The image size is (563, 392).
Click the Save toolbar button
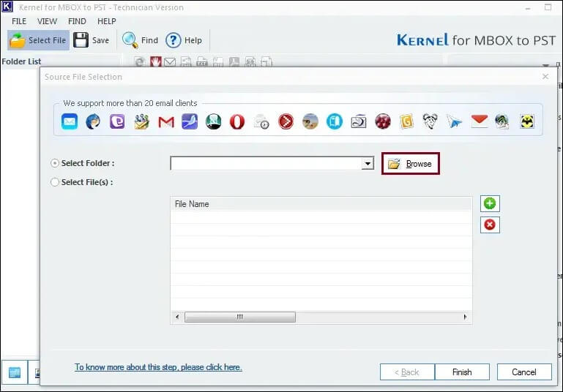pos(92,40)
